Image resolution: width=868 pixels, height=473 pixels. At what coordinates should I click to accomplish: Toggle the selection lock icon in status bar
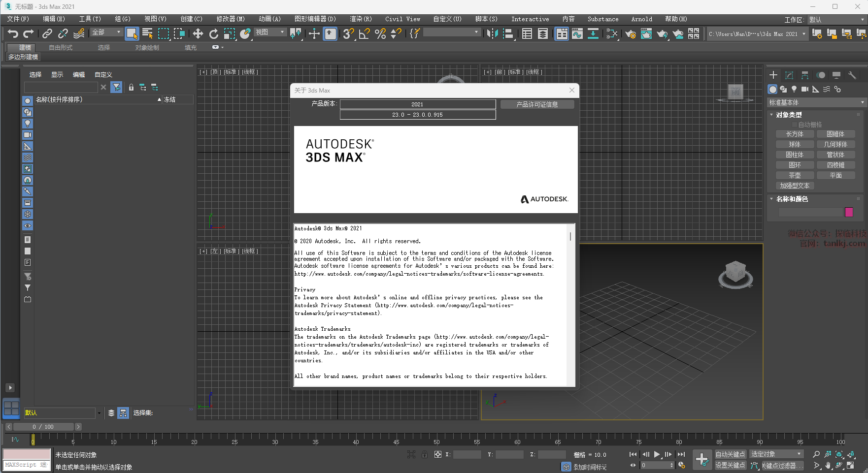pyautogui.click(x=424, y=454)
